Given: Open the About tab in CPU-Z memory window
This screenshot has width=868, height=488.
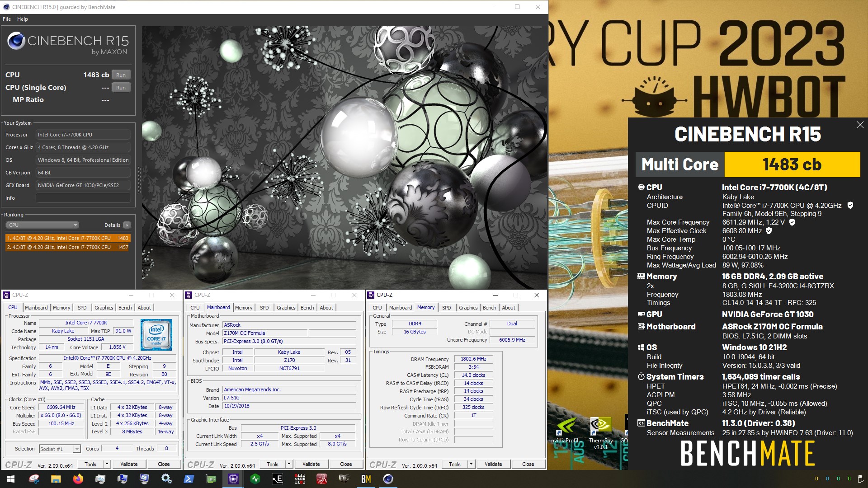Looking at the screenshot, I should [509, 308].
